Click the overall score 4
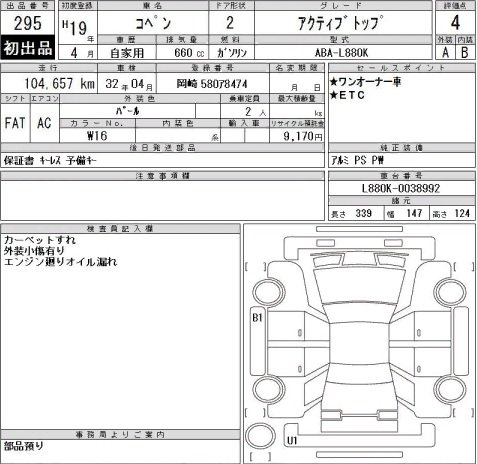 [x=455, y=23]
